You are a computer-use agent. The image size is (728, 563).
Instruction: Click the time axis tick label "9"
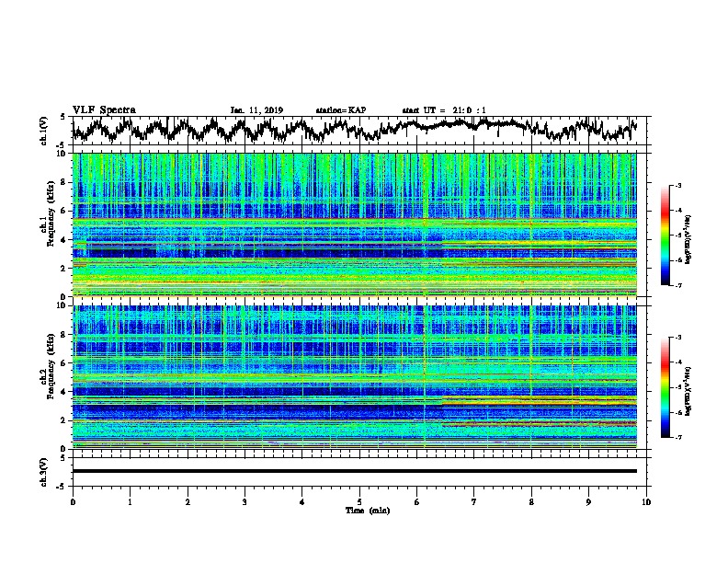coord(588,501)
